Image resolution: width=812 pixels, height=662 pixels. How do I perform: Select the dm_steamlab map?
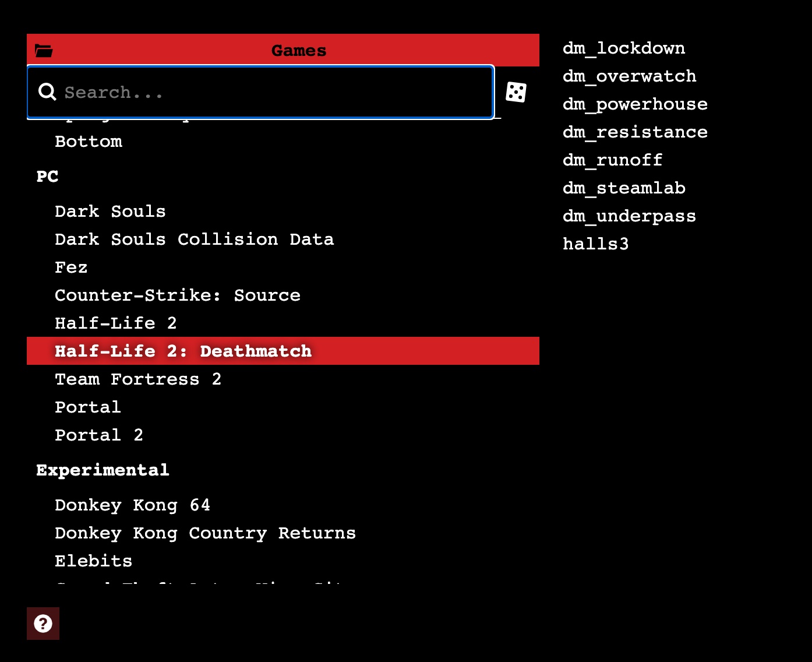coord(624,188)
